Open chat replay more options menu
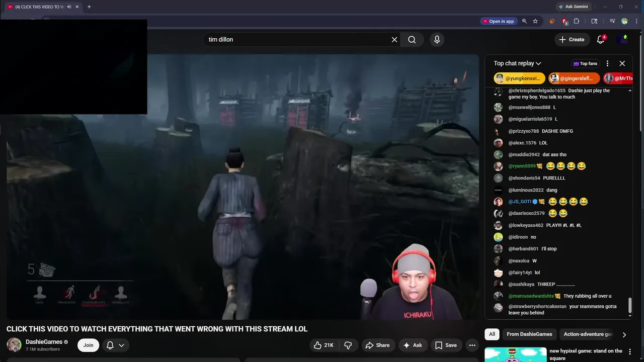Image resolution: width=644 pixels, height=362 pixels. [607, 63]
